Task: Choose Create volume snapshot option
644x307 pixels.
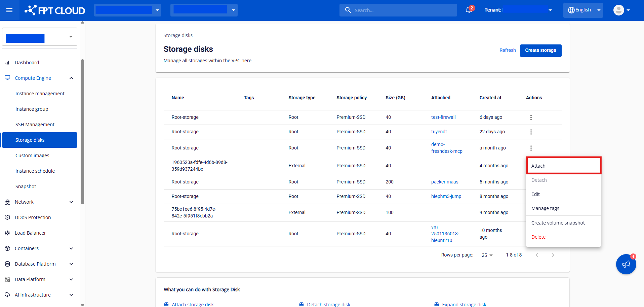Action: click(x=558, y=223)
